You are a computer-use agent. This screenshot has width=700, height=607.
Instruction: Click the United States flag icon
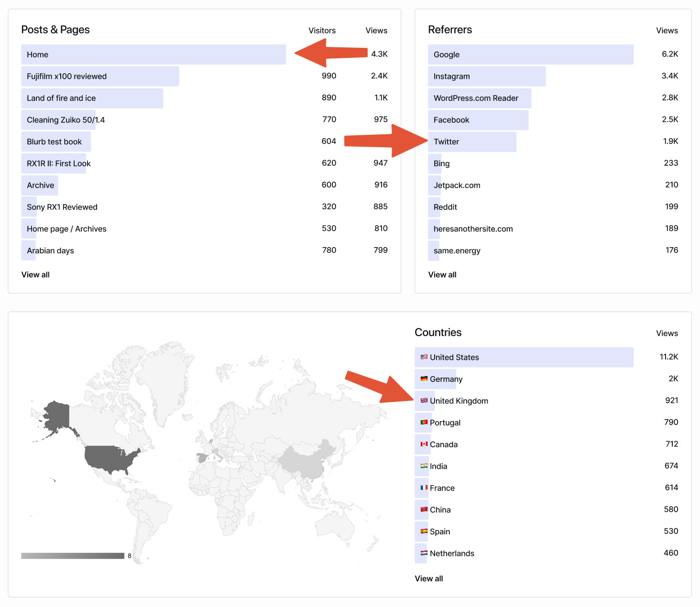(423, 357)
